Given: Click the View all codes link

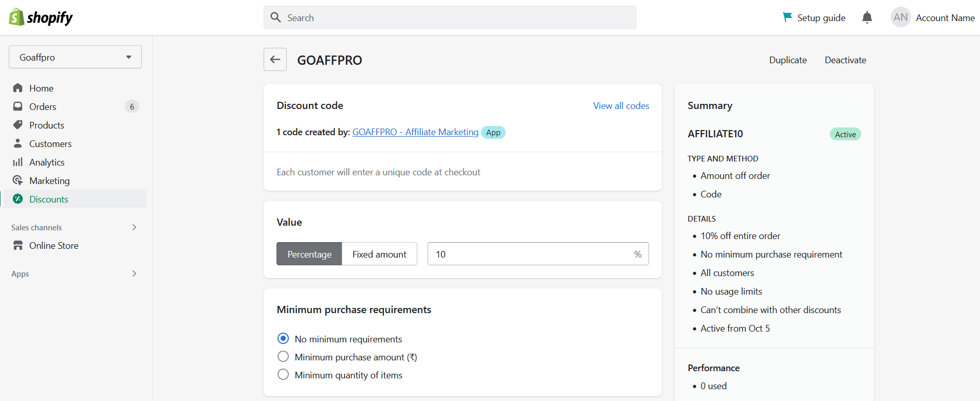Looking at the screenshot, I should pyautogui.click(x=621, y=105).
